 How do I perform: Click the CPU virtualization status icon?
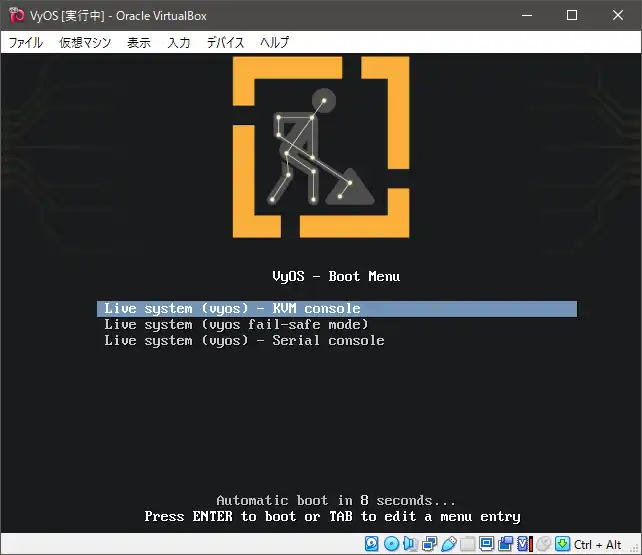click(524, 544)
